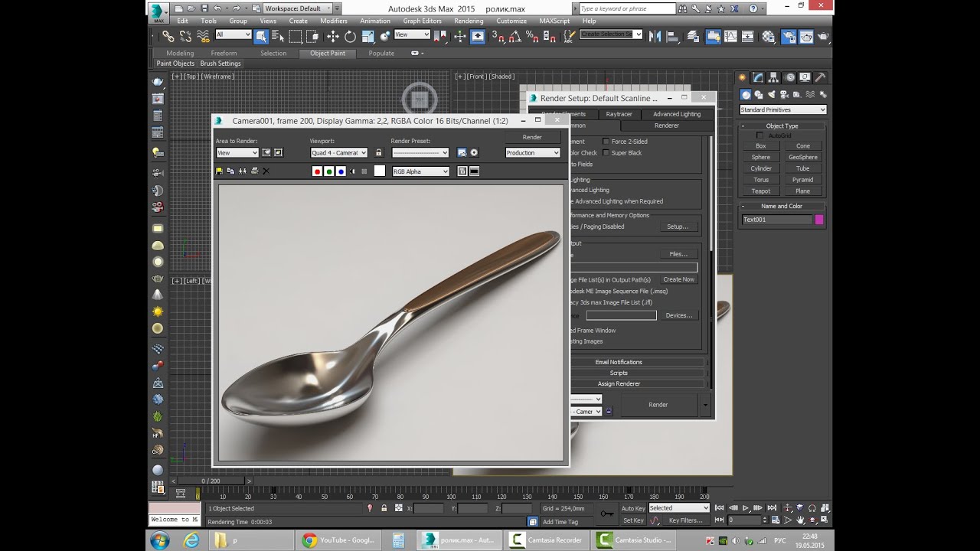Click Render button in rendered frame window
Image resolution: width=980 pixels, height=551 pixels.
(532, 137)
